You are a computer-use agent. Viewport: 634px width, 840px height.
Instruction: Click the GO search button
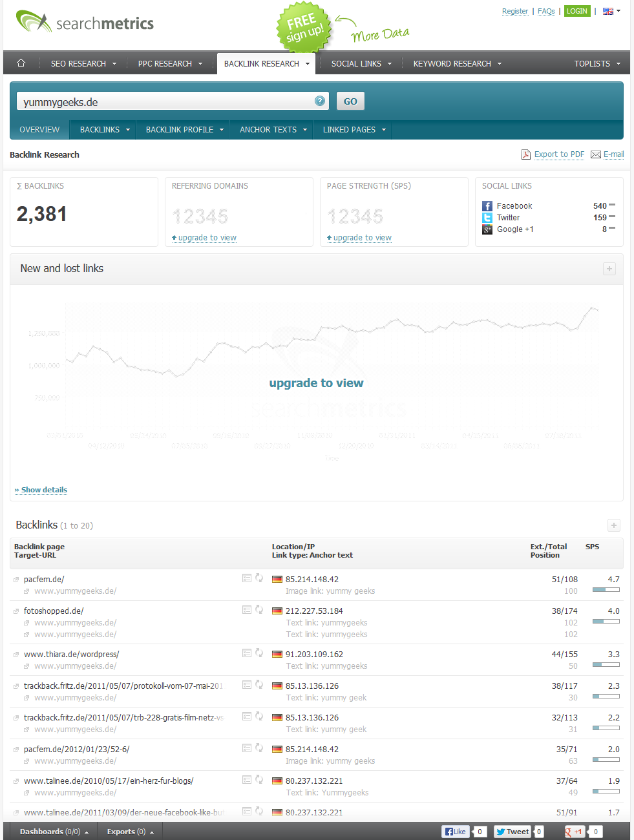(x=350, y=101)
